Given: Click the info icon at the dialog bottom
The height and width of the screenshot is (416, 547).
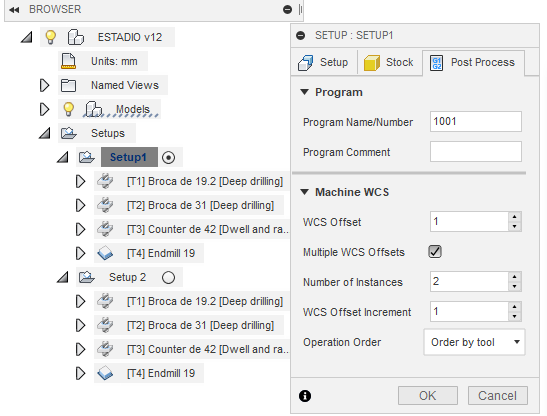Looking at the screenshot, I should click(305, 396).
